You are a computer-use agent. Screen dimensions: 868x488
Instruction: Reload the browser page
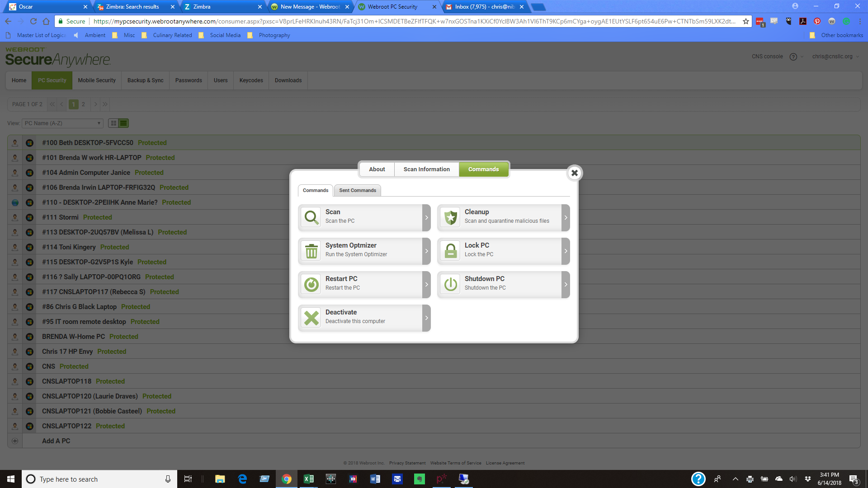33,21
